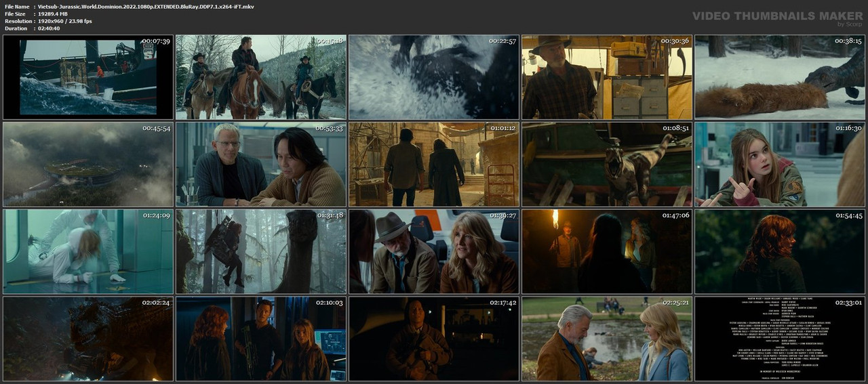Select the torch-lit thumbnail at 01:47:06
This screenshot has height=384, width=868.
[607, 251]
